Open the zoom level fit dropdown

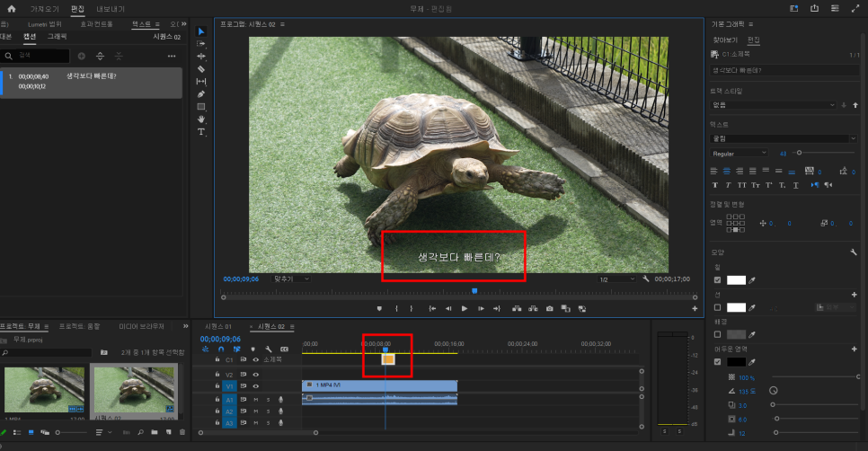(292, 279)
